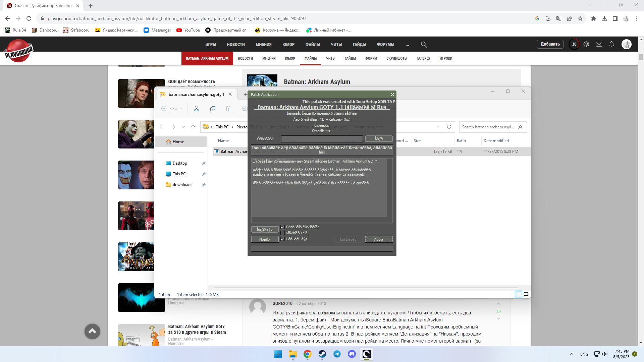
Task: Click the Copy icon in Explorer toolbar
Action: 213,109
